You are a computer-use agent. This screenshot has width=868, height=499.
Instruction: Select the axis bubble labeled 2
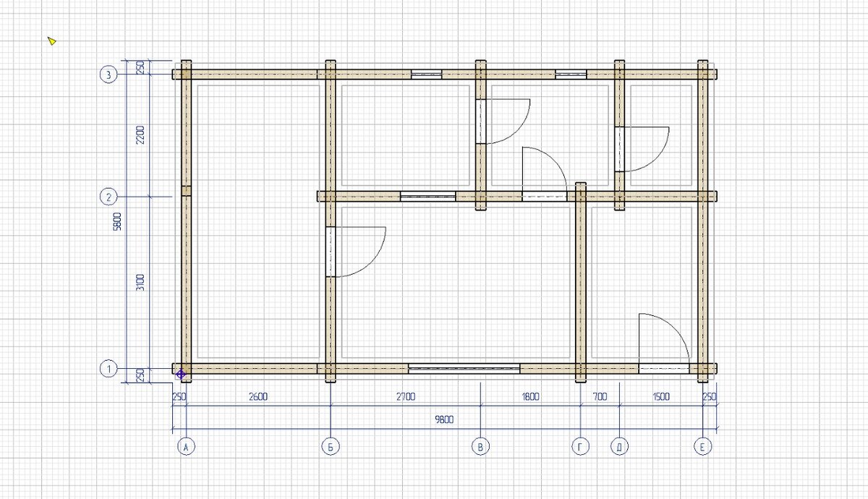108,196
